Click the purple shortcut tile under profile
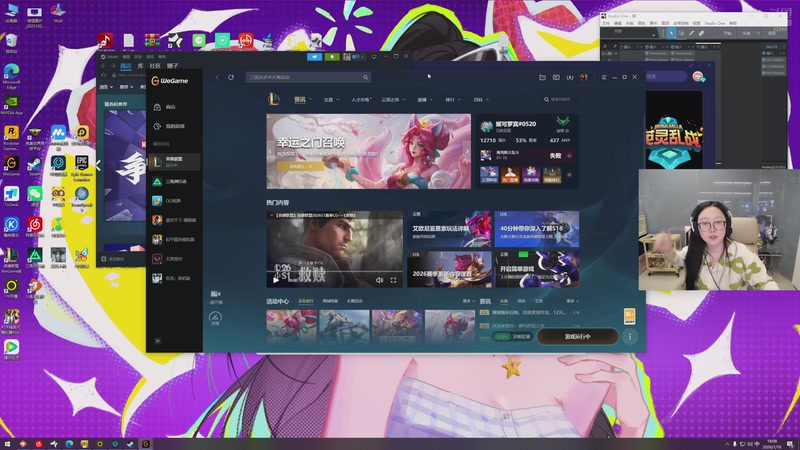 (x=531, y=174)
